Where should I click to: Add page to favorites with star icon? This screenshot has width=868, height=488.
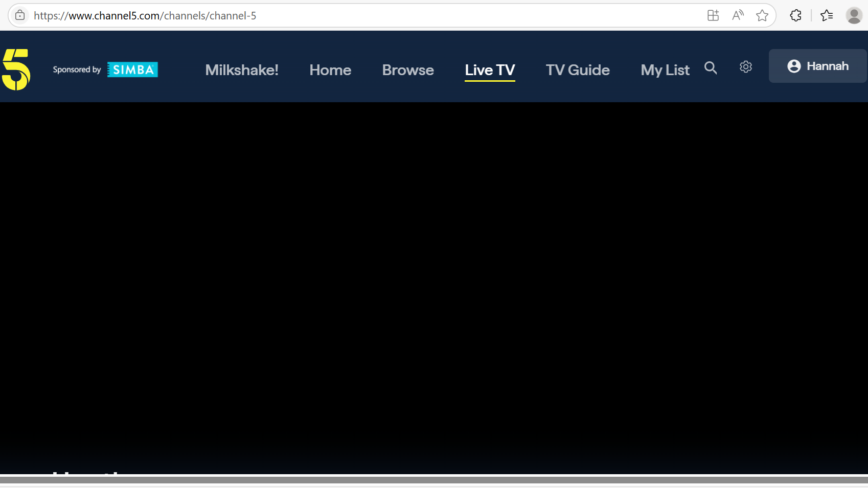762,15
